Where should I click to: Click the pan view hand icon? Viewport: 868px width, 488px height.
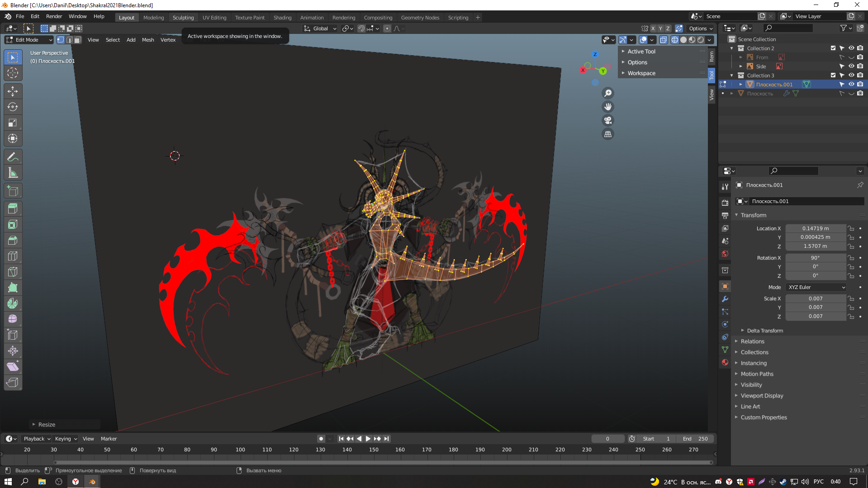[x=608, y=107]
